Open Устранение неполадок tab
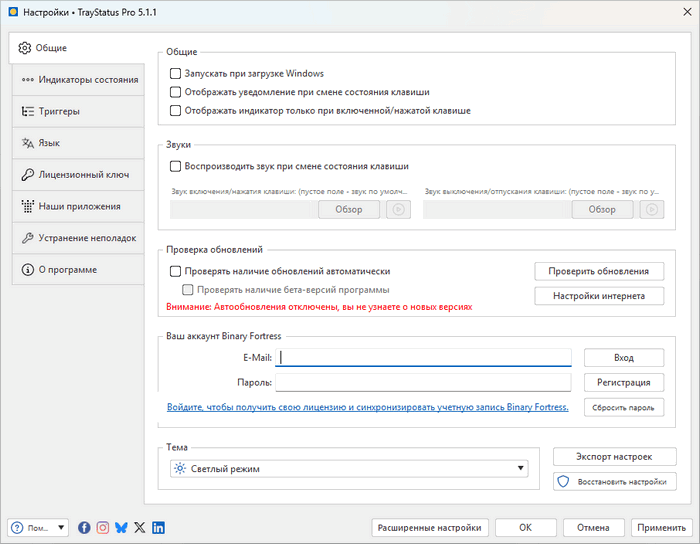The image size is (700, 544). [78, 238]
